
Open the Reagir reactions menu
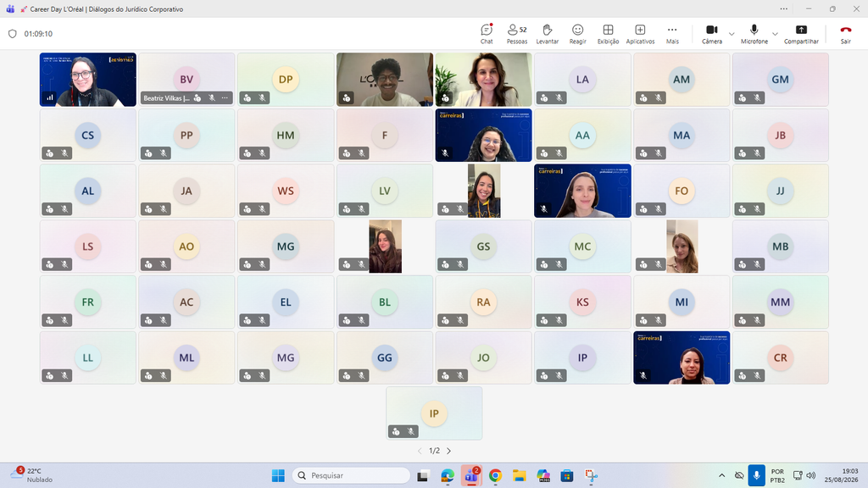coord(577,34)
